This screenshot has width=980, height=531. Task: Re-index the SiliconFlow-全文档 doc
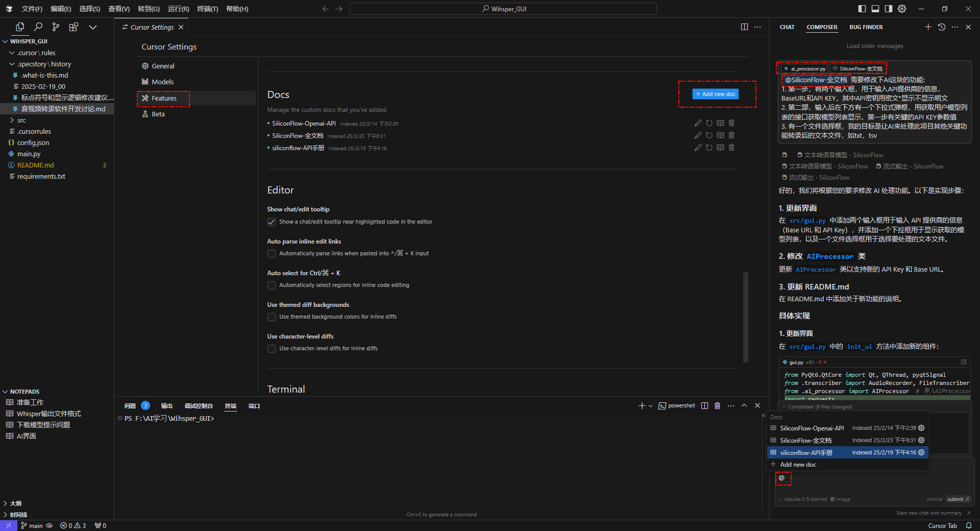point(709,135)
